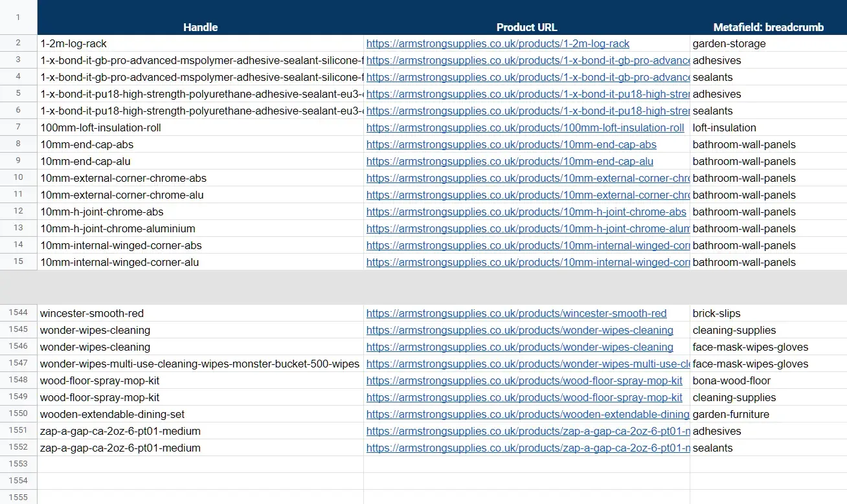Select the garden-furniture breadcrumb cell
Viewport: 847px width, 504px height.
point(769,414)
